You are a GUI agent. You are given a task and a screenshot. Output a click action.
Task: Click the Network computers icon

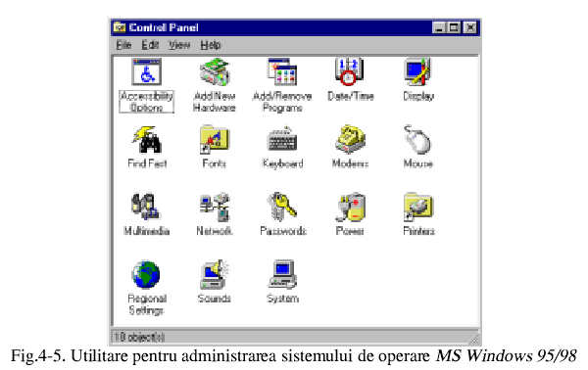coord(215,207)
